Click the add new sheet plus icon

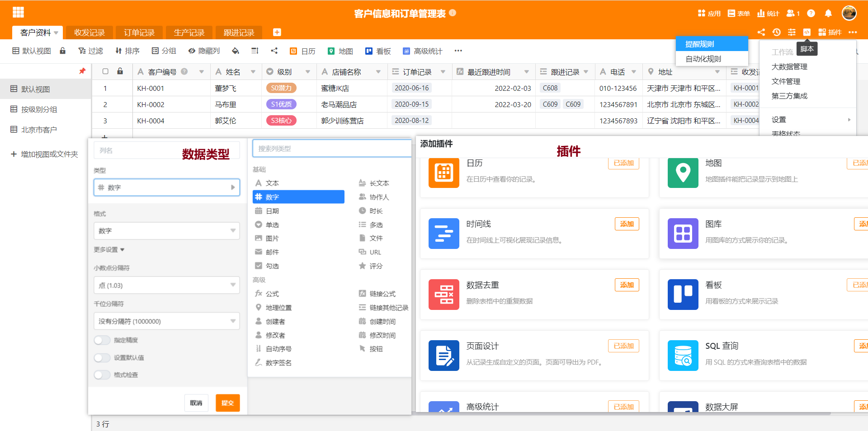[x=277, y=32]
